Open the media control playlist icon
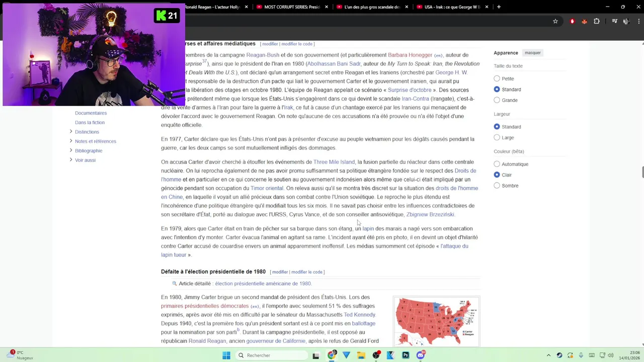The image size is (644, 362). [615, 21]
